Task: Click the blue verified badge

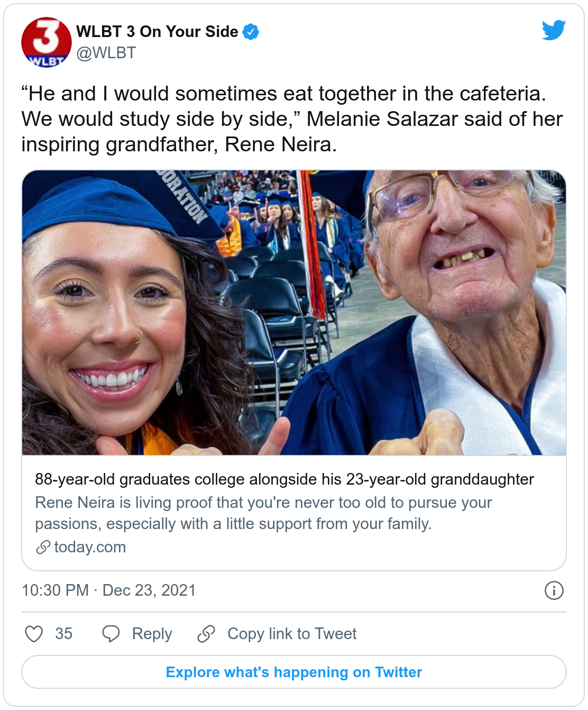Action: click(x=251, y=32)
